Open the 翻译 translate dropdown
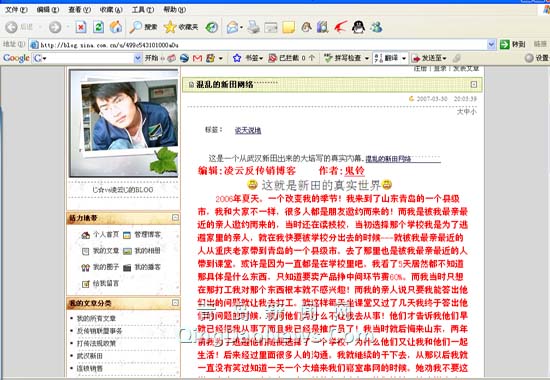The width and height of the screenshot is (550, 380). [x=404, y=58]
